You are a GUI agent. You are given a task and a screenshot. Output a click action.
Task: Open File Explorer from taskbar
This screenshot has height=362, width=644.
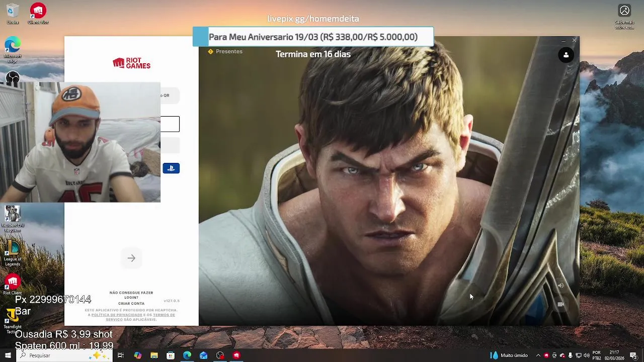(x=154, y=355)
